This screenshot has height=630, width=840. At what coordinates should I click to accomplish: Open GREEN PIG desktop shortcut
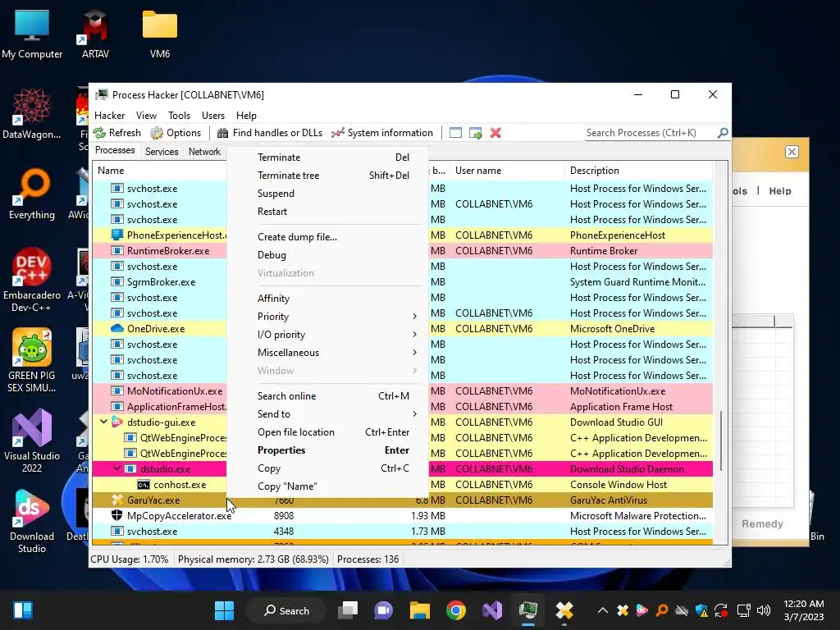(x=32, y=360)
